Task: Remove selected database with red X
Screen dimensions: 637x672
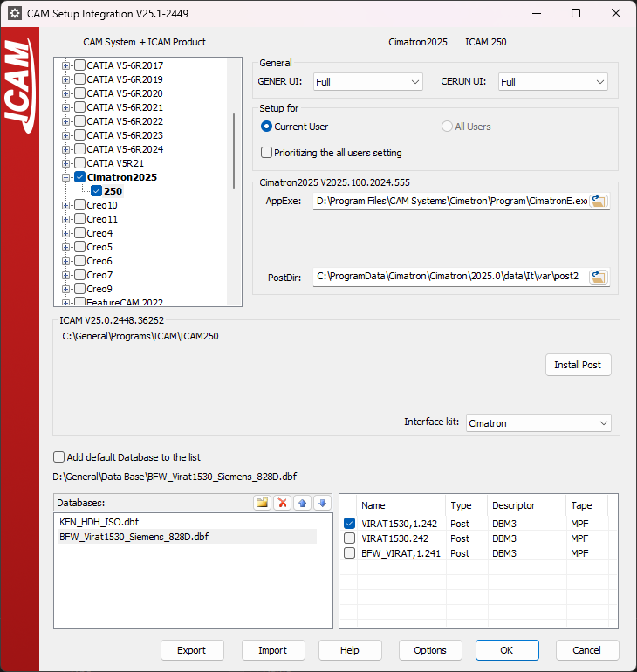Action: point(283,503)
